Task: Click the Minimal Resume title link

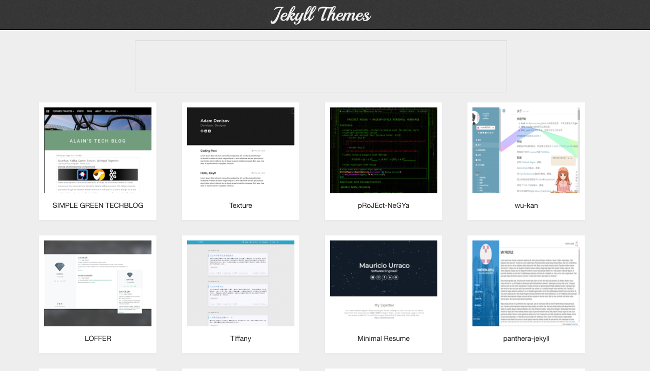Action: click(x=383, y=338)
